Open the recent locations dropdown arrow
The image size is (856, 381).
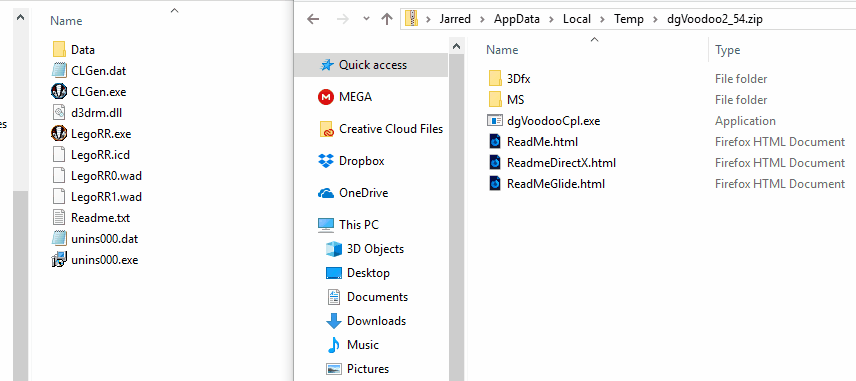(x=366, y=19)
